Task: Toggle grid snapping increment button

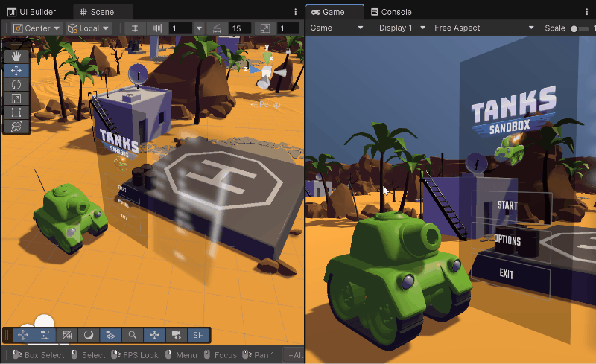Action: pyautogui.click(x=157, y=28)
